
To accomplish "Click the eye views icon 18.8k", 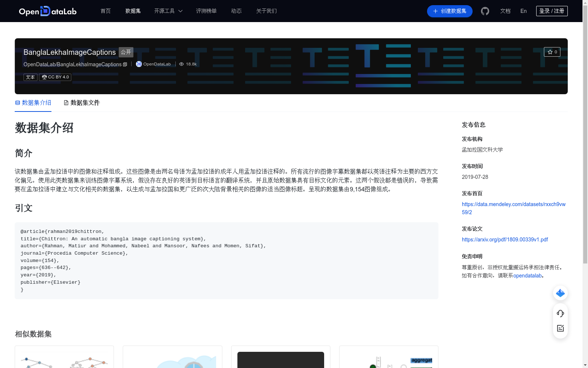I will (x=181, y=64).
